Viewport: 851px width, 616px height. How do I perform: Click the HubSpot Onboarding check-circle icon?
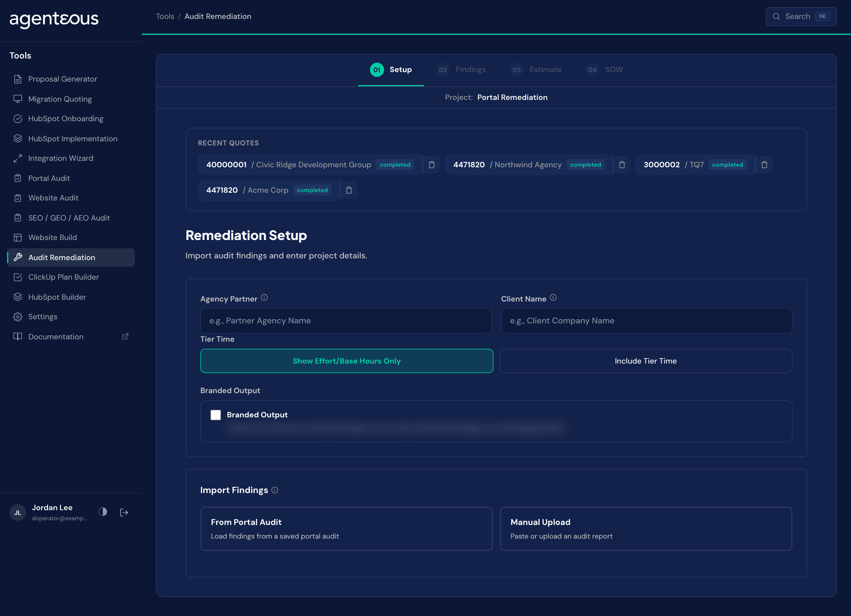tap(18, 119)
